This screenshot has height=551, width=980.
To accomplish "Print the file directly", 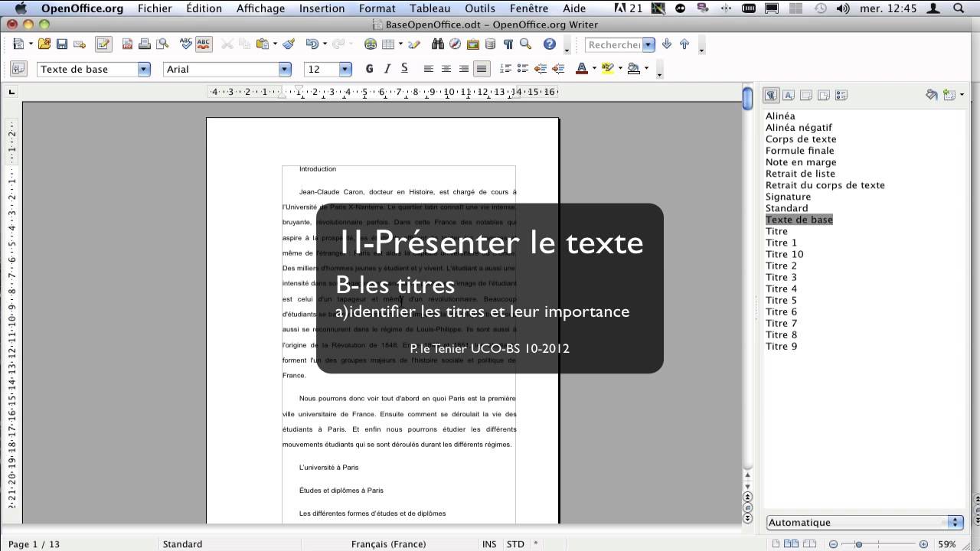I will click(144, 44).
